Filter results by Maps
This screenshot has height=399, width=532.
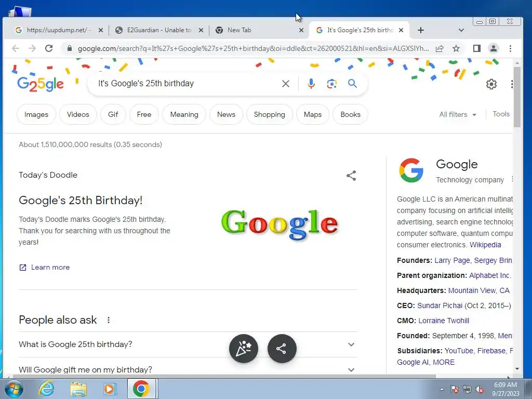(313, 114)
